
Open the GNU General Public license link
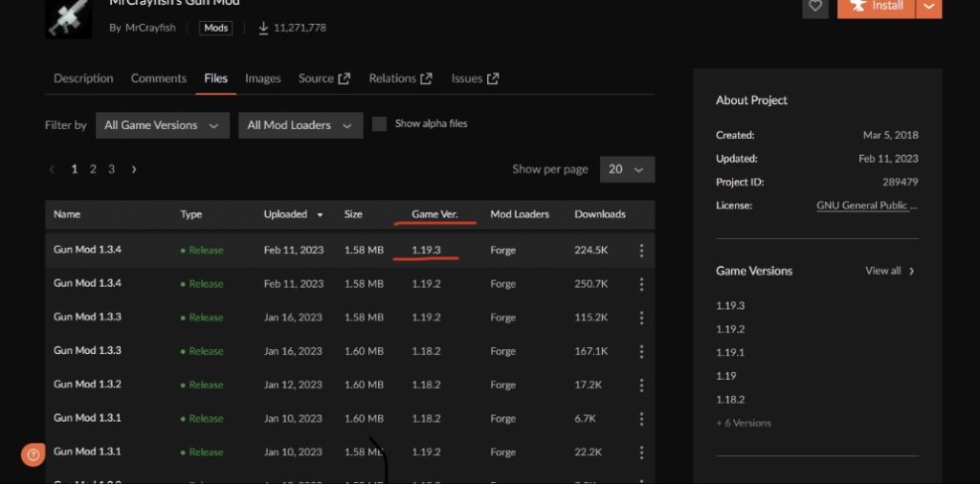pos(867,205)
